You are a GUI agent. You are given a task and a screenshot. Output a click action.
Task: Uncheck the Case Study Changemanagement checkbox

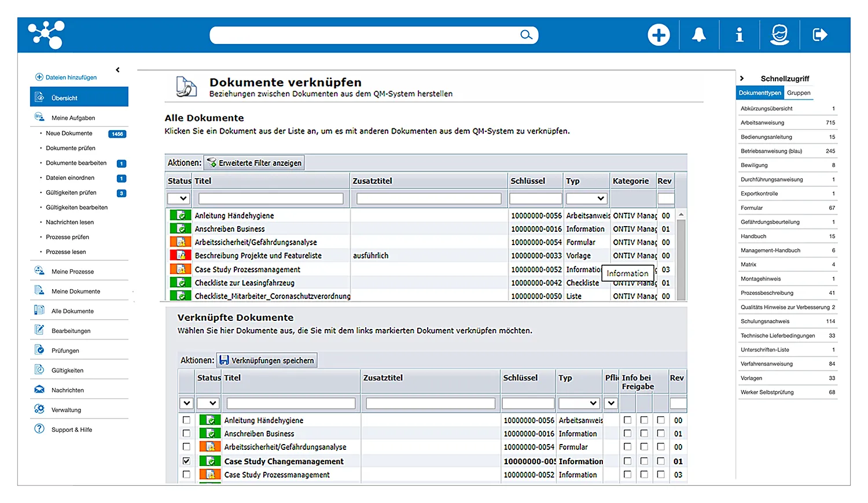[186, 461]
